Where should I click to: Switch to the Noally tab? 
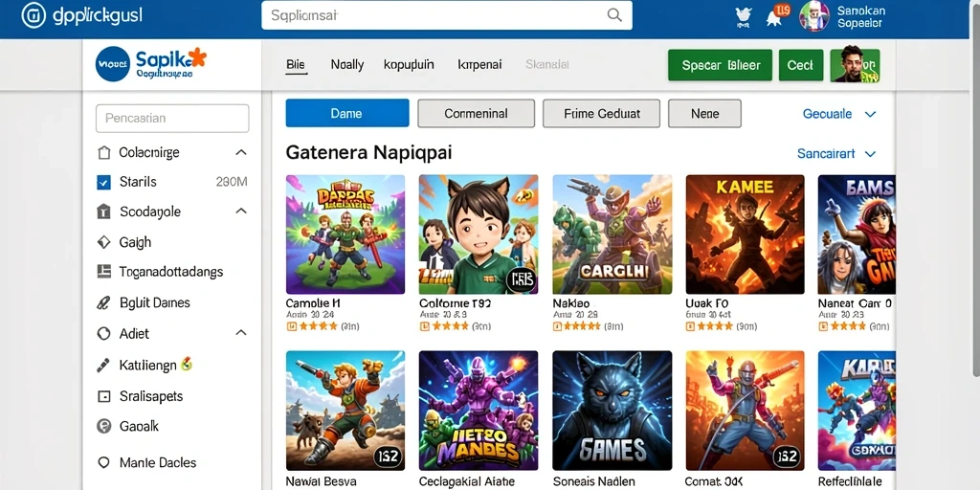346,64
